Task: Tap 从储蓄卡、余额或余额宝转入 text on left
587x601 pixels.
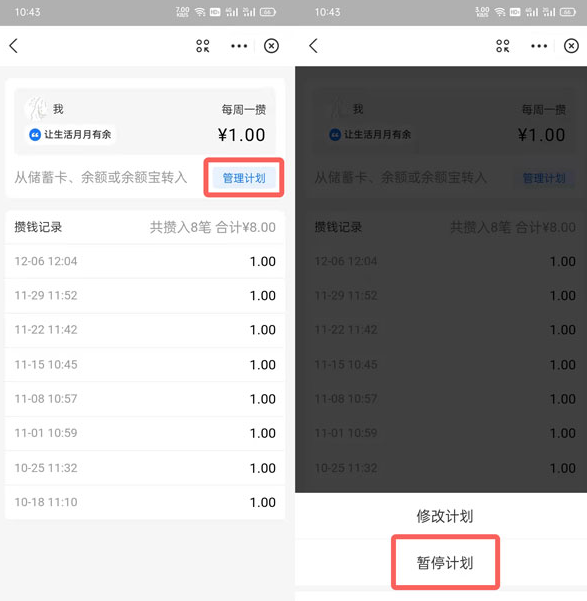Action: pos(101,177)
